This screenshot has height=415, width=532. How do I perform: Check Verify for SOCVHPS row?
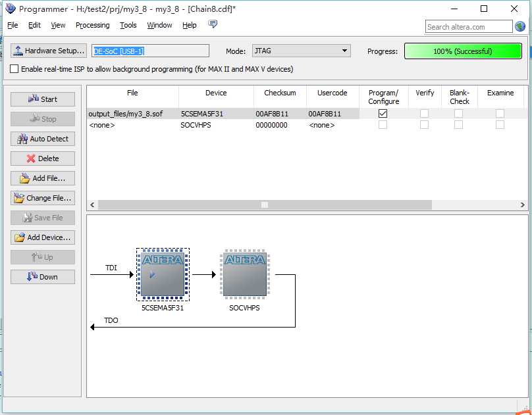424,125
